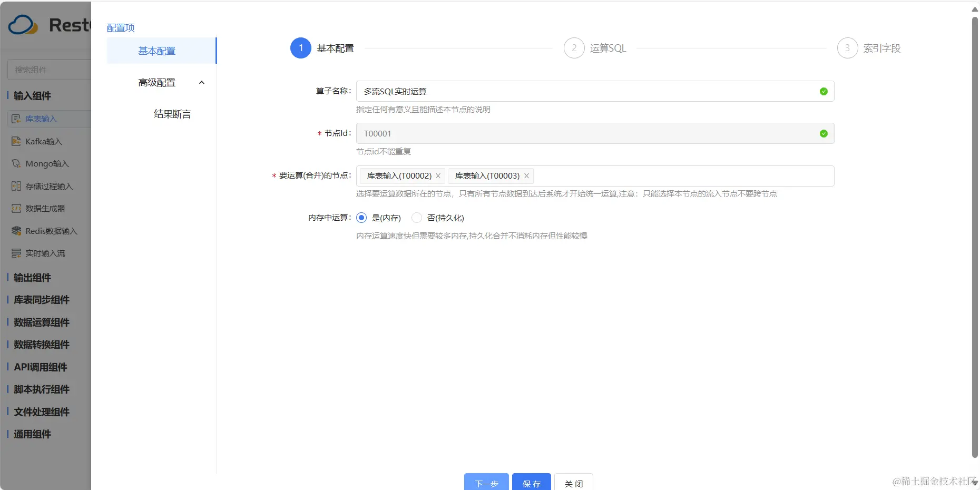Click the Redis数据输入 component icon
This screenshot has height=490, width=980.
[x=16, y=231]
